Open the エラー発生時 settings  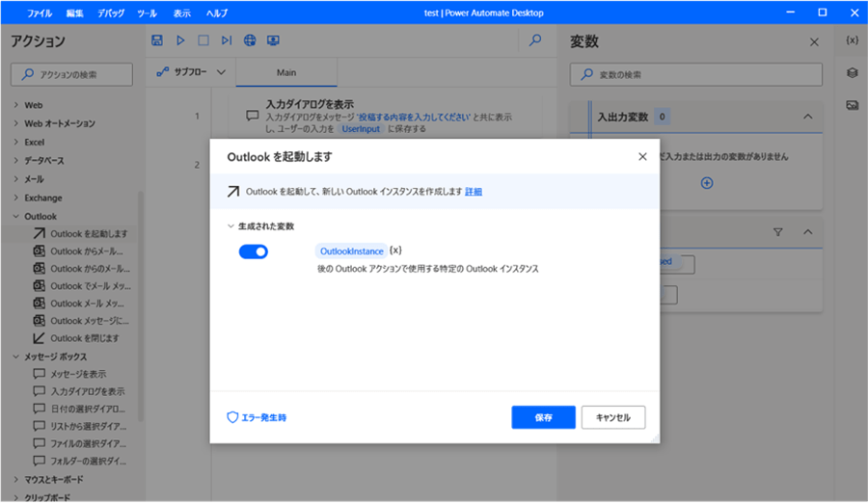258,417
